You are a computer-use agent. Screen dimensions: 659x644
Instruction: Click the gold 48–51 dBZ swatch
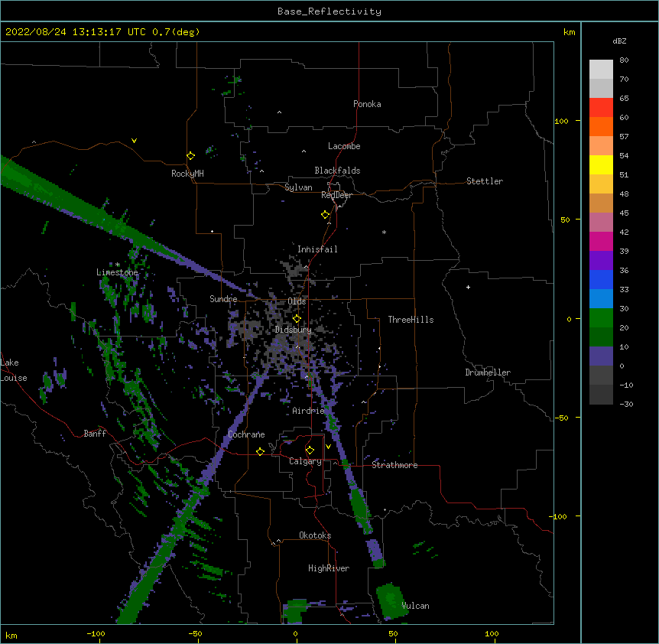[x=601, y=184]
